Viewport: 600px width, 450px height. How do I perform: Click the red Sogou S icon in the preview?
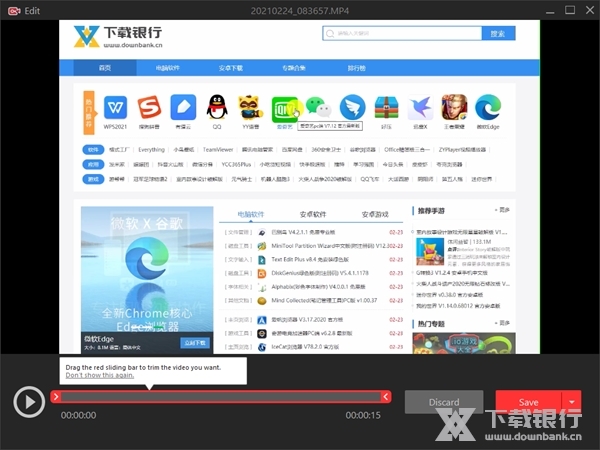point(149,108)
